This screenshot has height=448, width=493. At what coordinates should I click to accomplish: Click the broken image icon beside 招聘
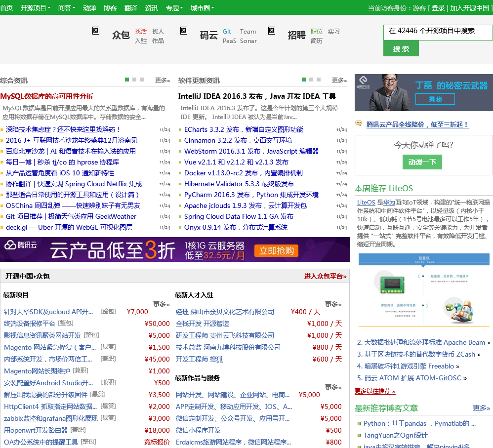[x=272, y=31]
